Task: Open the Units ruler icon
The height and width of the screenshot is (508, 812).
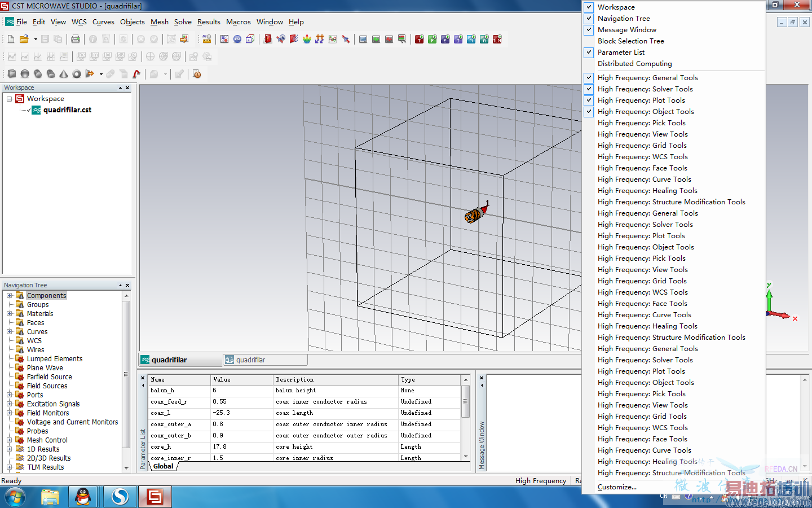Action: [207, 39]
